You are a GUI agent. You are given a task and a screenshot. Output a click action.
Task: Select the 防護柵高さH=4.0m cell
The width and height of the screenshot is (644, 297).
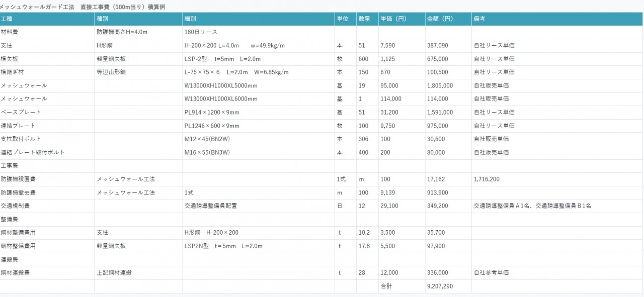coord(122,32)
